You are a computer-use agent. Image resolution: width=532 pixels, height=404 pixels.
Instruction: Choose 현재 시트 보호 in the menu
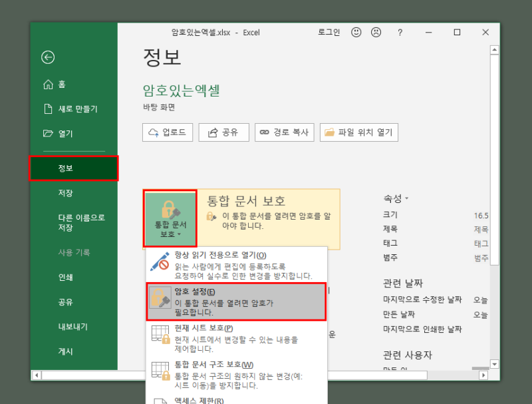click(237, 338)
